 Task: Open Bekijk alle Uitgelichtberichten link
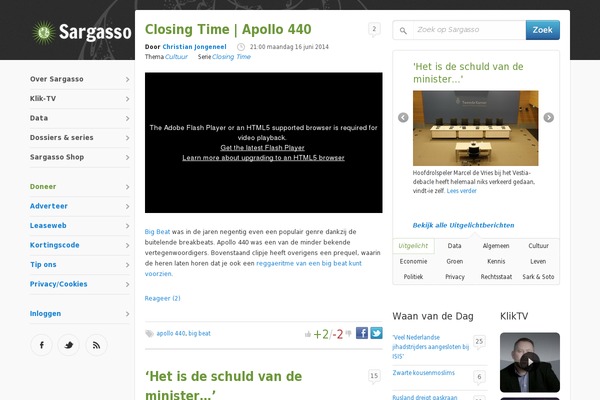463,225
